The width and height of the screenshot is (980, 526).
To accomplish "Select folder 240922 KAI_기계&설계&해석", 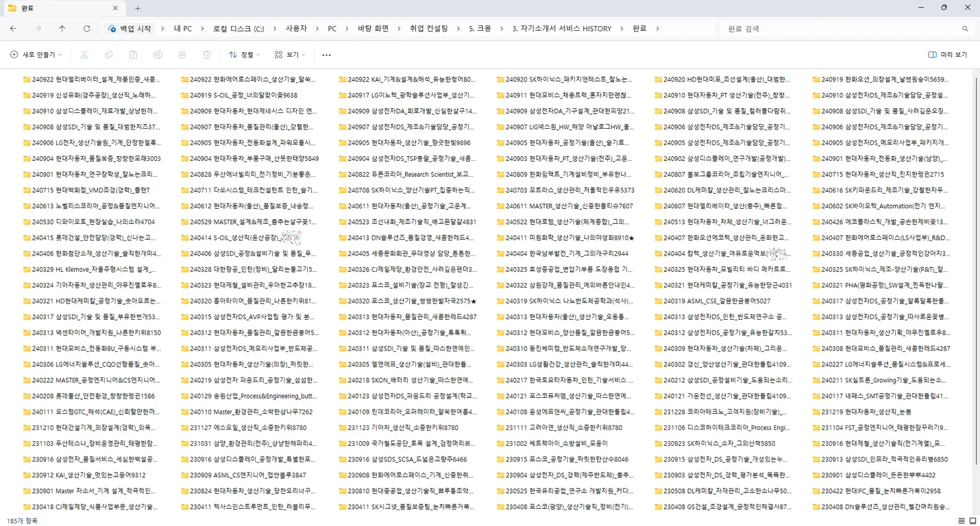I will coord(406,79).
